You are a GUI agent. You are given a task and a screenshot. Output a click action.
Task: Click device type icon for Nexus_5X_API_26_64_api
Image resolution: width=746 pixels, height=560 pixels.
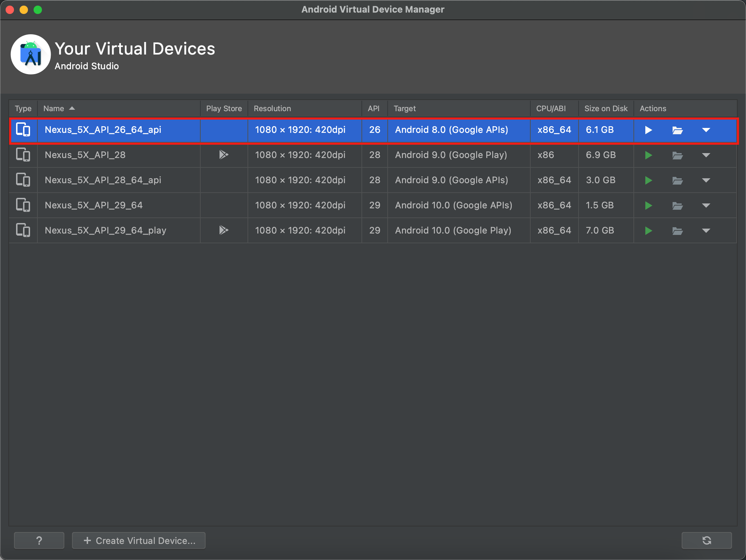23,130
